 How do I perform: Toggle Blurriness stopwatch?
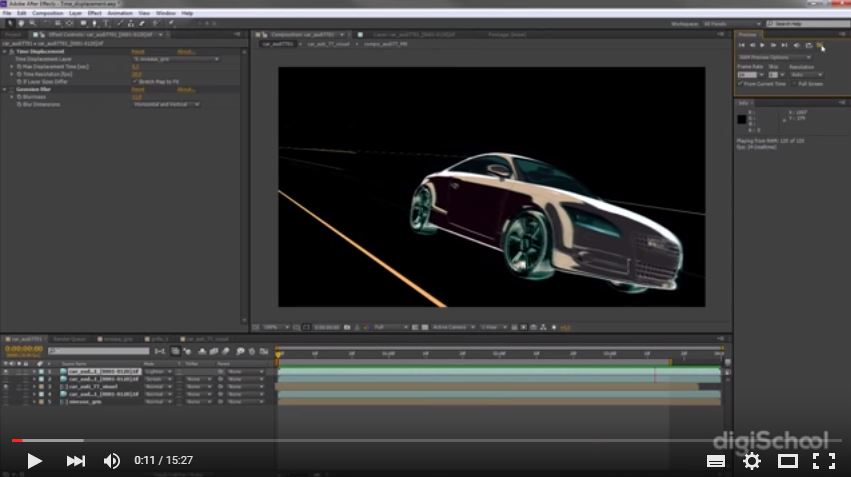tap(19, 97)
